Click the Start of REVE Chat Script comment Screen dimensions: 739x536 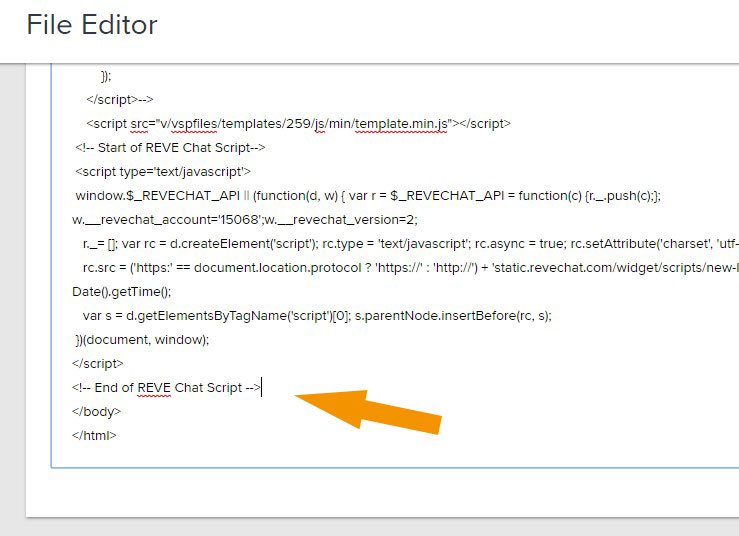click(x=170, y=147)
